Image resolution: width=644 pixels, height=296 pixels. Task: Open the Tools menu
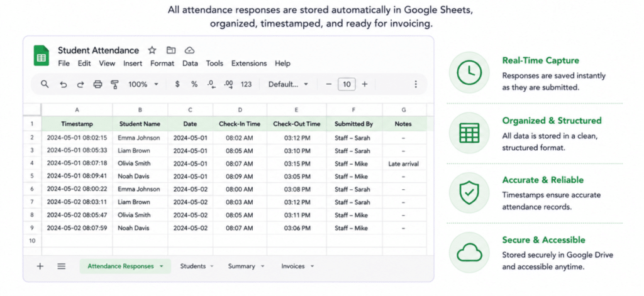click(x=214, y=63)
